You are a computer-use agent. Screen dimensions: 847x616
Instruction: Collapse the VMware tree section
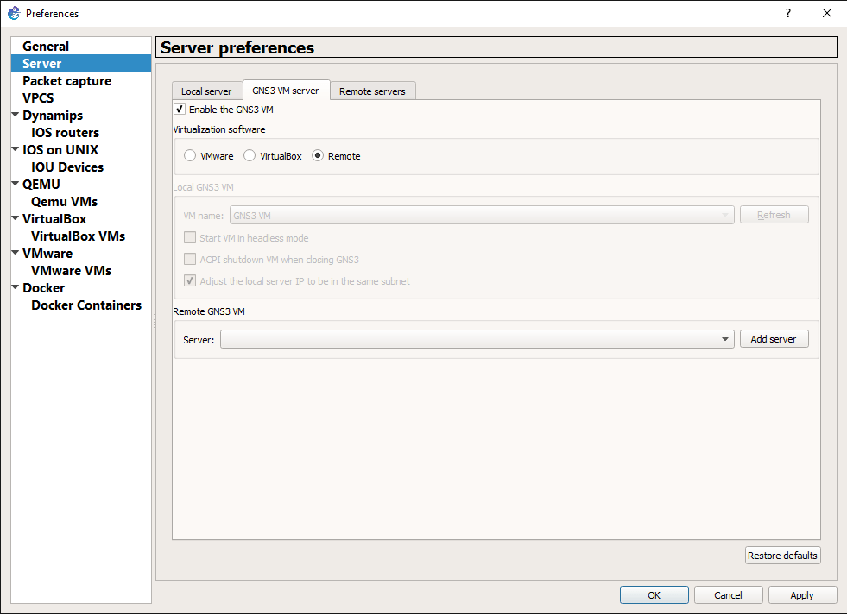16,253
